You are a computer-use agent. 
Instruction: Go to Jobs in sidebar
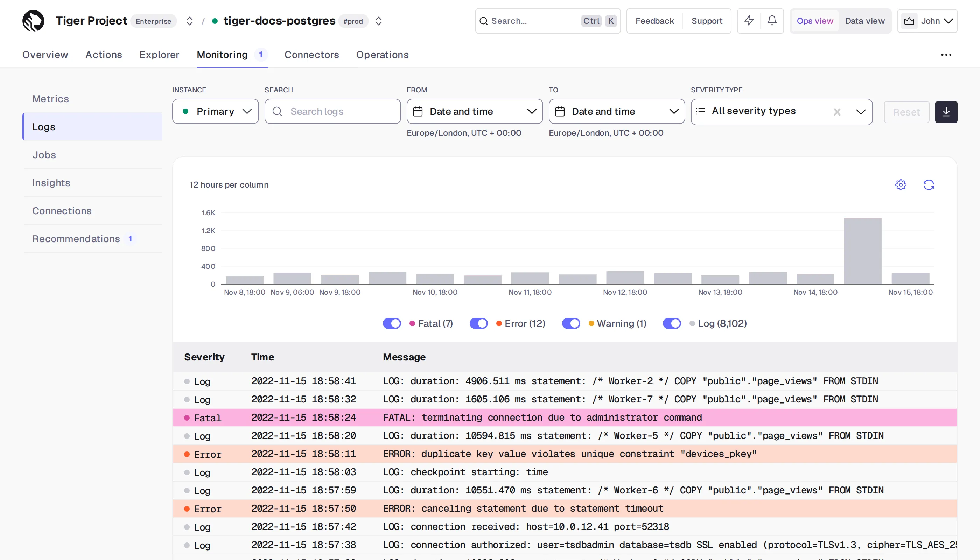[x=92, y=155]
